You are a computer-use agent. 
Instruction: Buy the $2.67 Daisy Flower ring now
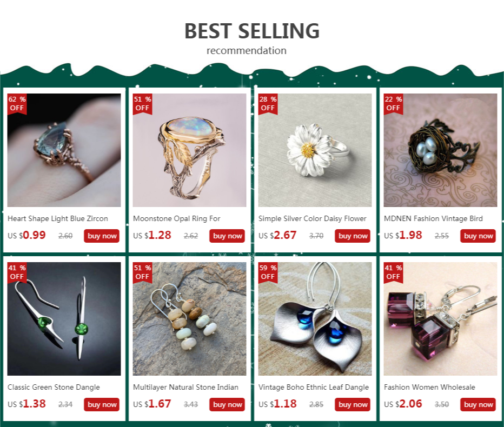pos(352,236)
